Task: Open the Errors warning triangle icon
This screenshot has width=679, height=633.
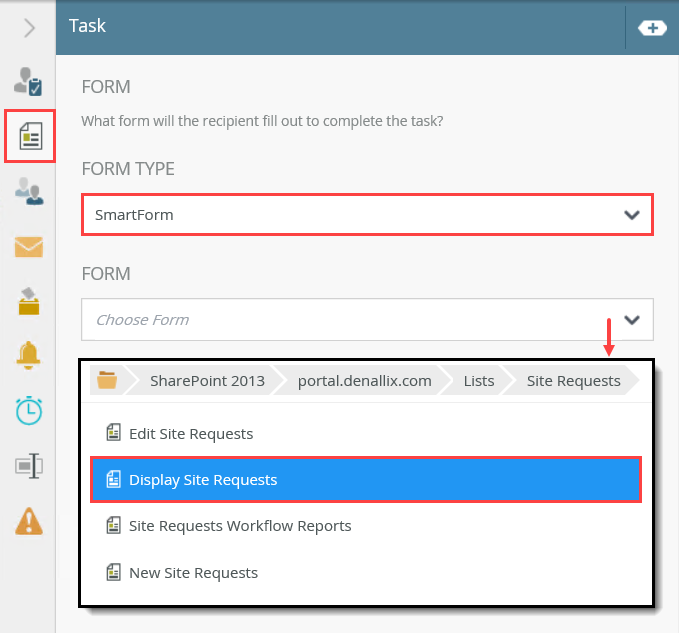Action: [x=29, y=521]
